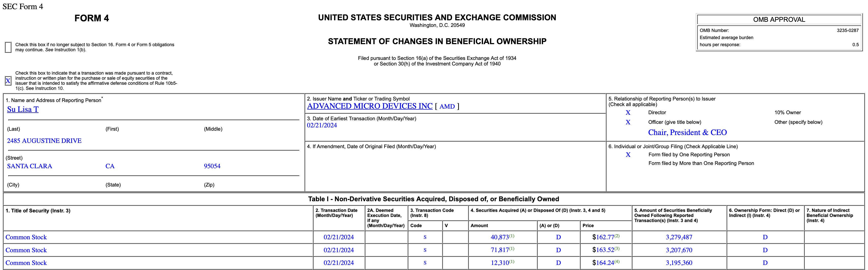Open footnote (1) beside the 12,310 amount
868x270 pixels.
[x=511, y=261]
